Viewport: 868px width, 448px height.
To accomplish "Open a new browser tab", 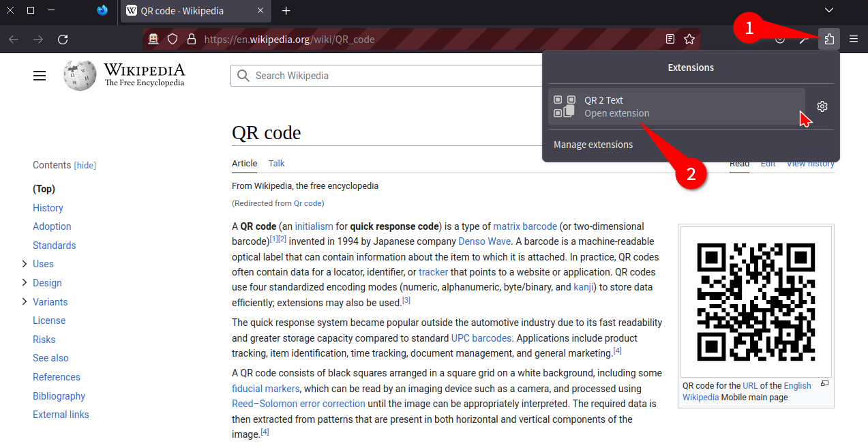I will [x=286, y=11].
